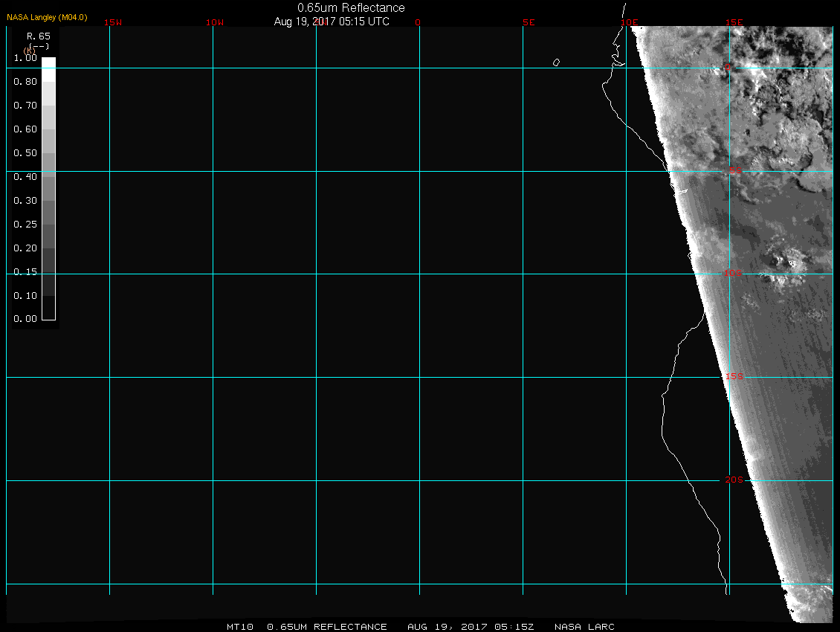Click the NASA Langley (M04.0) label
Viewport: 840px width, 632px height.
47,16
